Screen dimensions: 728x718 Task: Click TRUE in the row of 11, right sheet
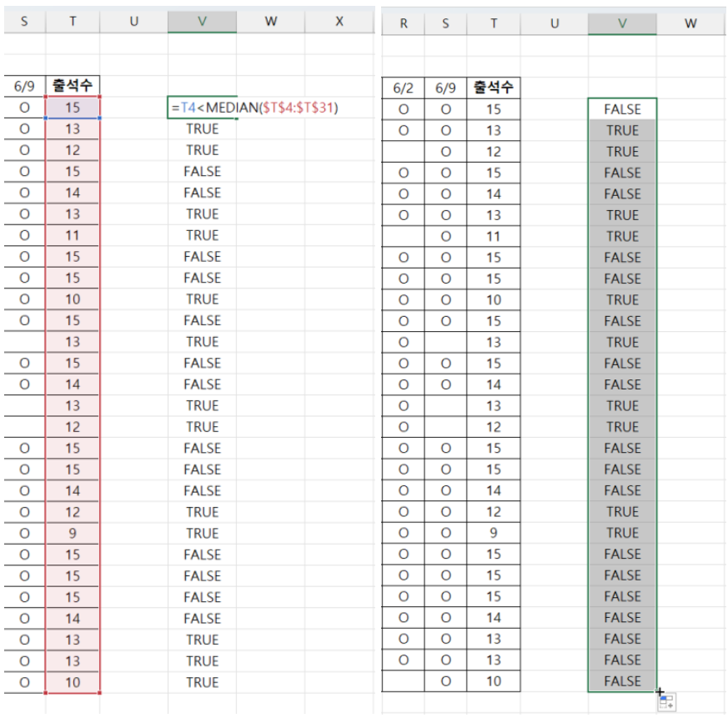point(622,236)
